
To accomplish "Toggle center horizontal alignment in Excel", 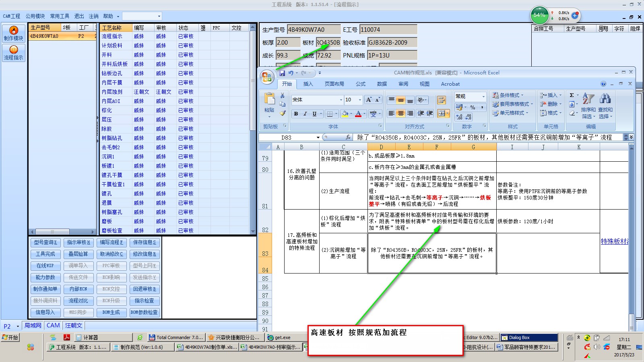I will coord(400,113).
